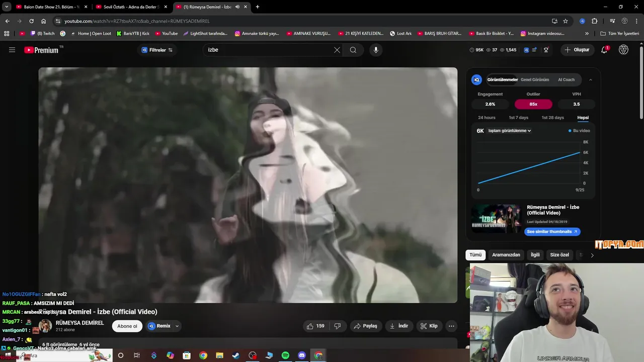This screenshot has height=362, width=644.
Task: Open the Chrome extensions puzzle icon
Action: coord(594,21)
